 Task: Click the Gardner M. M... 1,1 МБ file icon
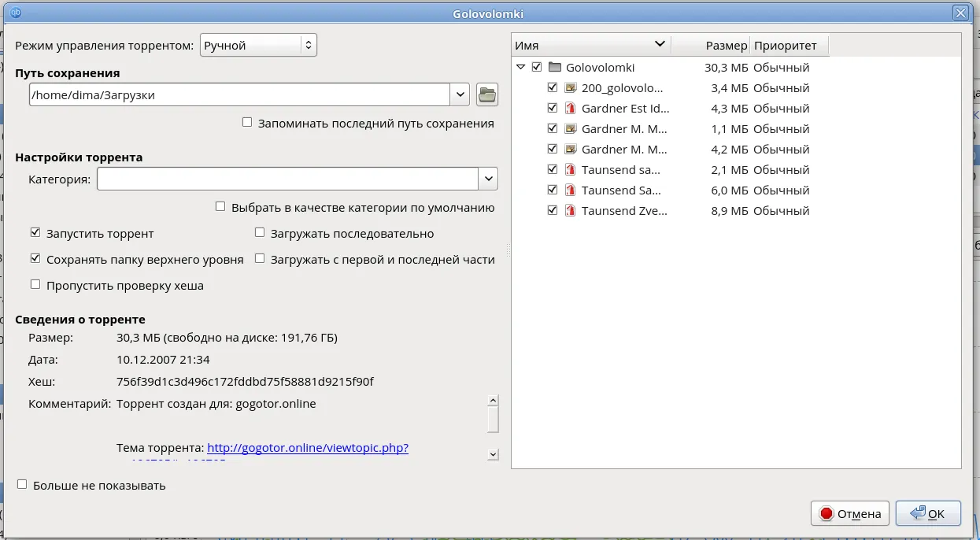[571, 129]
